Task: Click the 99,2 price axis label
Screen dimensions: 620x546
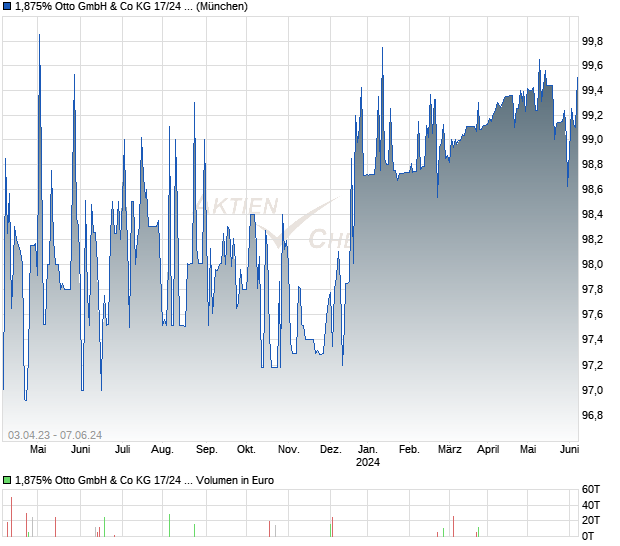Action: click(x=592, y=115)
